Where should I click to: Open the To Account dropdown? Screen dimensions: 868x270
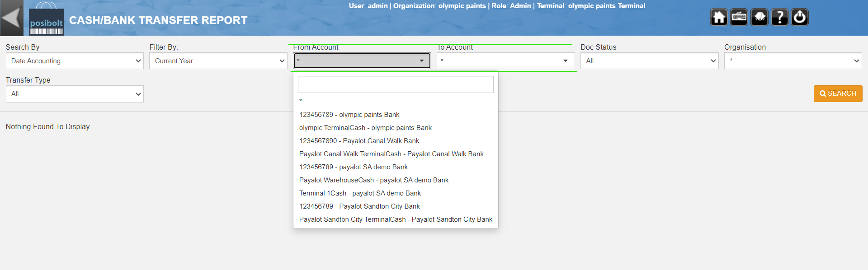pyautogui.click(x=505, y=61)
